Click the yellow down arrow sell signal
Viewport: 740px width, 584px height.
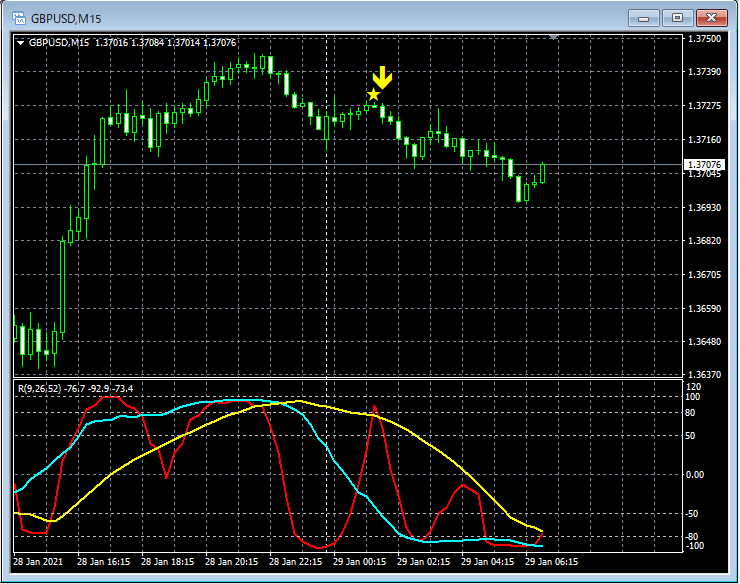point(381,79)
